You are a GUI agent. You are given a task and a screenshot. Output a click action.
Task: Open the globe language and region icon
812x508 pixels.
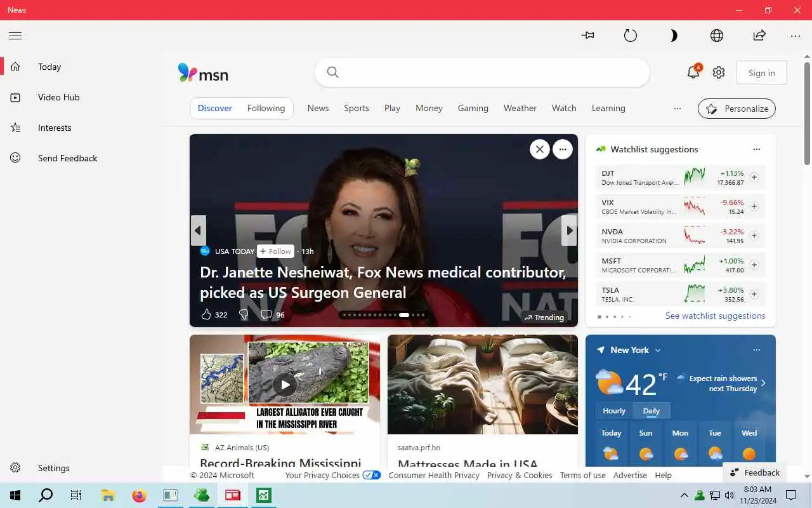717,36
